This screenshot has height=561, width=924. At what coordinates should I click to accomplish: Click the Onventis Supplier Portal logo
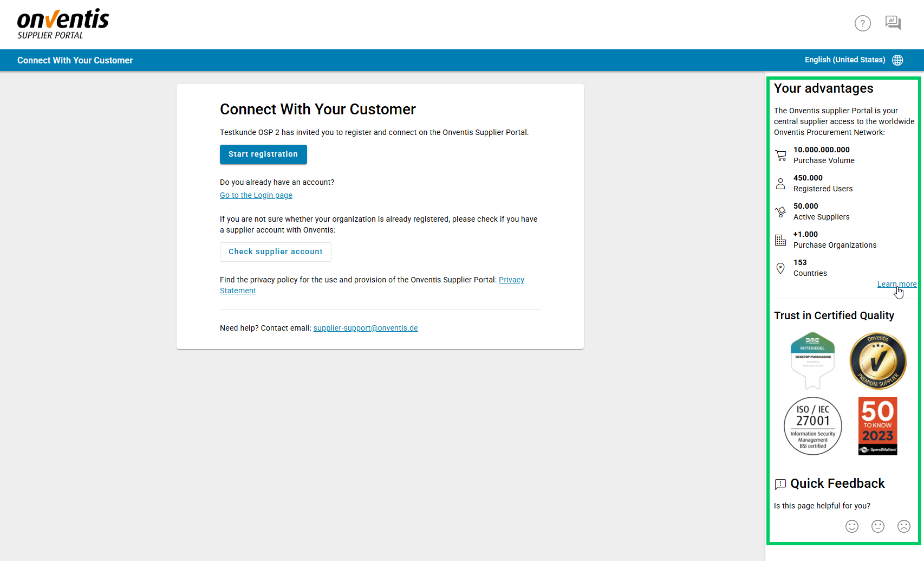(x=63, y=24)
